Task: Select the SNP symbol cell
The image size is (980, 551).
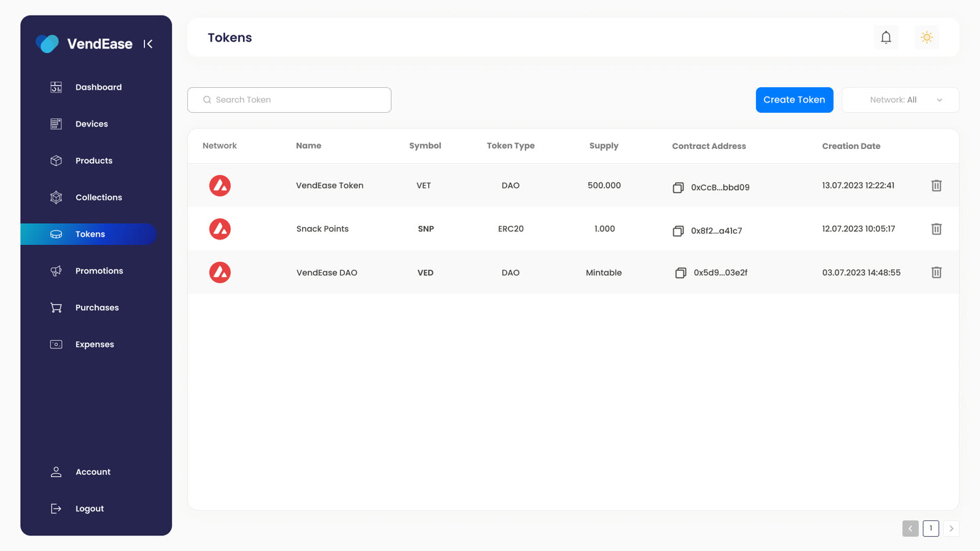Action: click(x=425, y=229)
